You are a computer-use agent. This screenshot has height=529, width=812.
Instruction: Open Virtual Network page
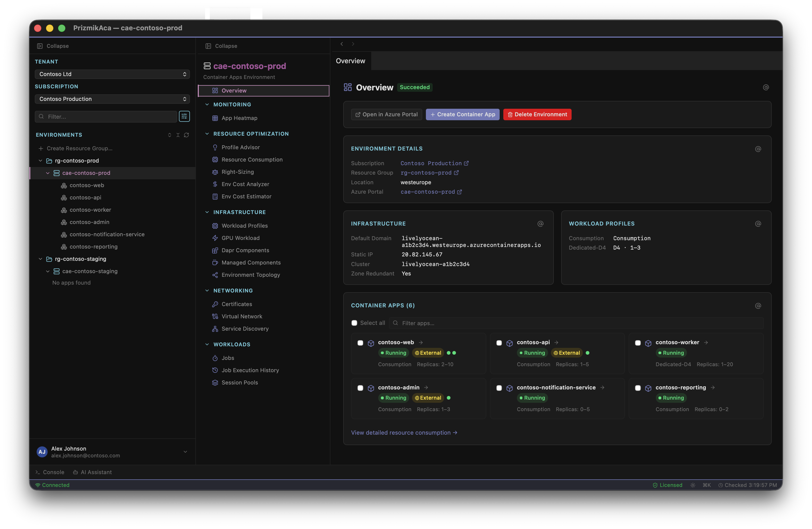[241, 317]
